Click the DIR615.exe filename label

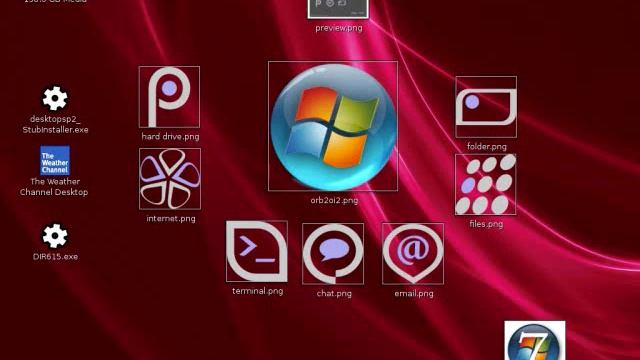(x=55, y=257)
